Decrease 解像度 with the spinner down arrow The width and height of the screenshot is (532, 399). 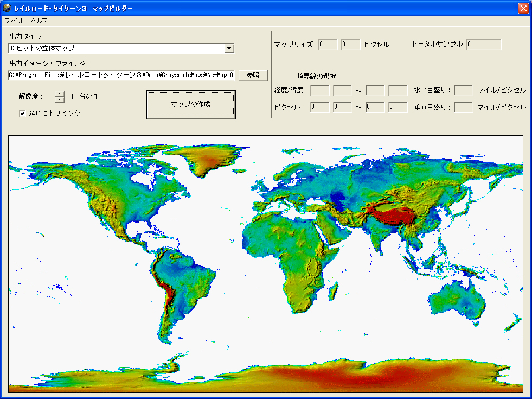[60, 100]
